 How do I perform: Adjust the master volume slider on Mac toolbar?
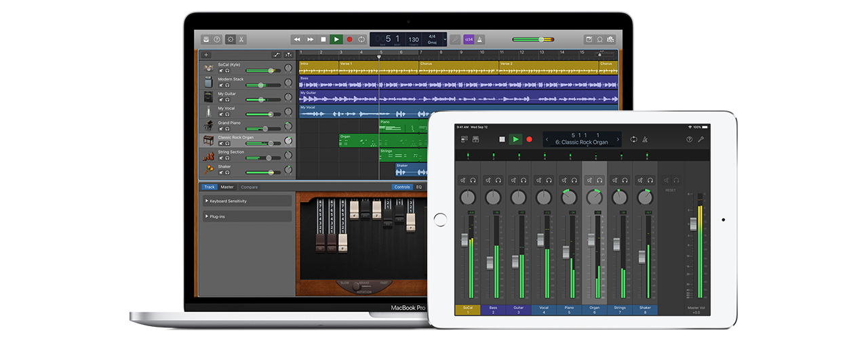click(533, 39)
